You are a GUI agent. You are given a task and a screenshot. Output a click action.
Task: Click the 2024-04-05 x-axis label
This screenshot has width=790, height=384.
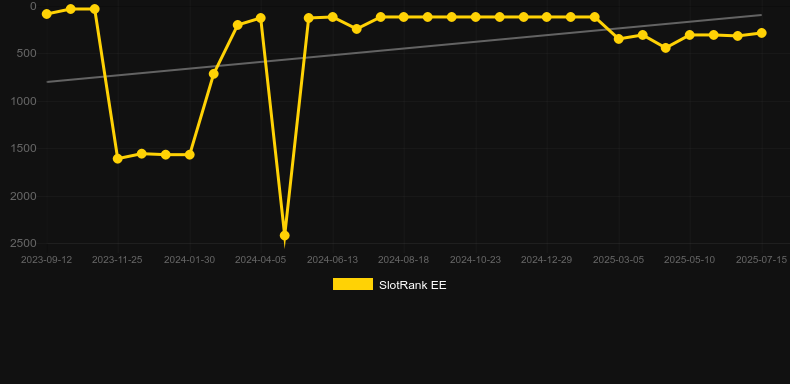coord(260,260)
